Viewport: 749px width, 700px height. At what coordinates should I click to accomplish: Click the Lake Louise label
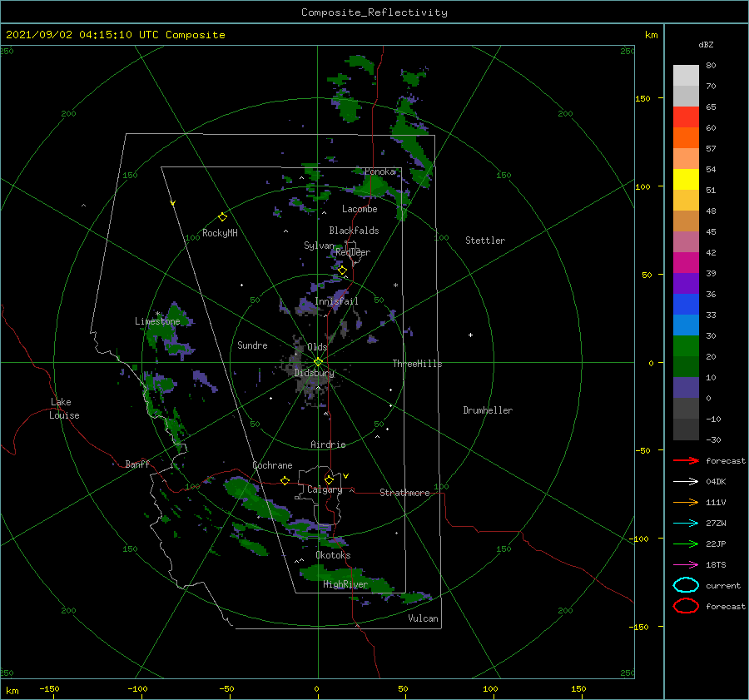click(x=64, y=409)
